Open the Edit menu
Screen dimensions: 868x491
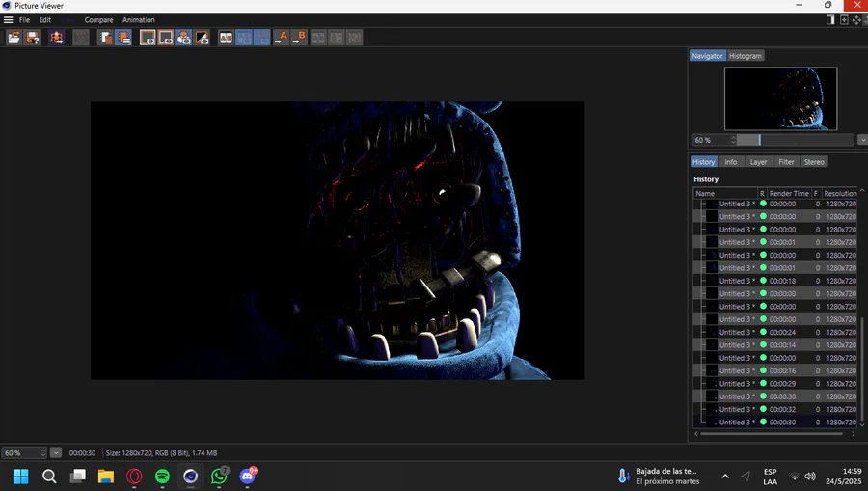(44, 20)
